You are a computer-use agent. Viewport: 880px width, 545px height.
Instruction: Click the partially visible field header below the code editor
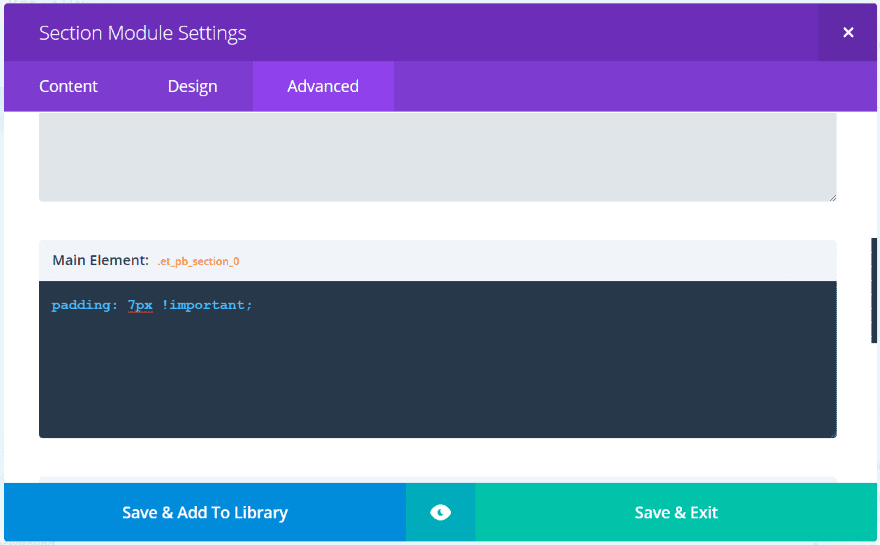pos(438,480)
